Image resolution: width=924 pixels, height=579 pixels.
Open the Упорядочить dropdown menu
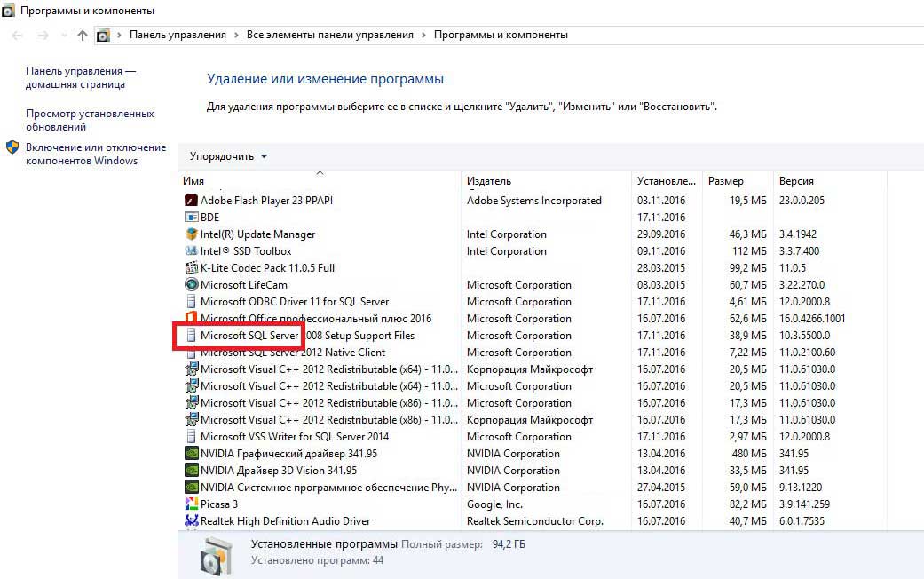coord(228,156)
